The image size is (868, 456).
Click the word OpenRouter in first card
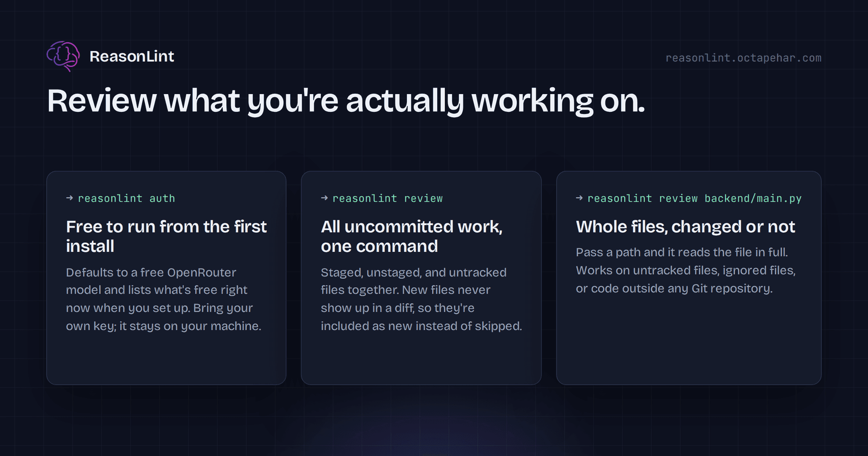pos(202,272)
